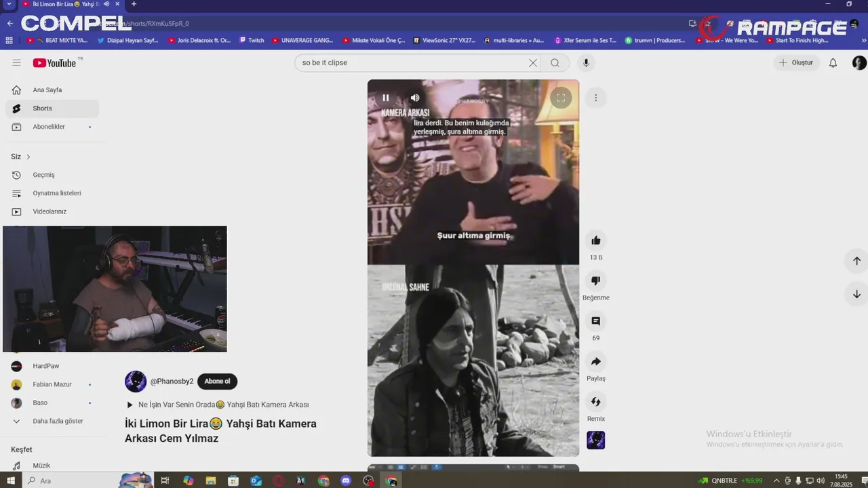The image size is (868, 488).
Task: Open the YouTube hamburger guide menu
Action: [16, 62]
